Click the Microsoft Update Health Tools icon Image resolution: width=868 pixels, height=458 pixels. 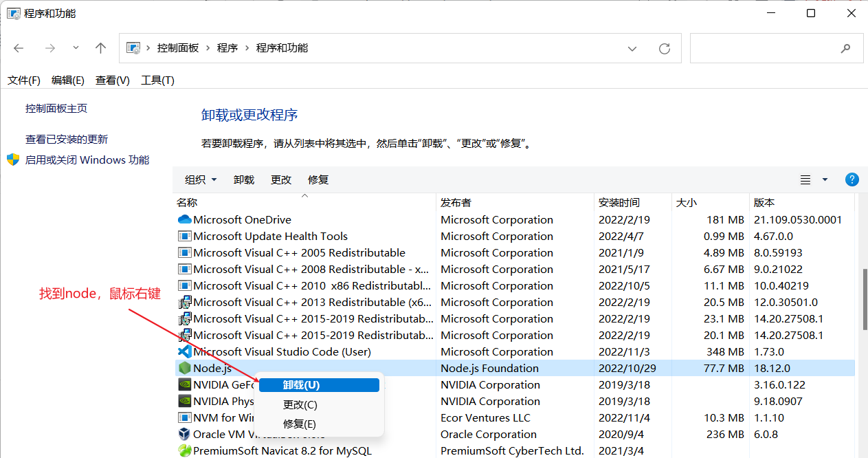click(184, 237)
